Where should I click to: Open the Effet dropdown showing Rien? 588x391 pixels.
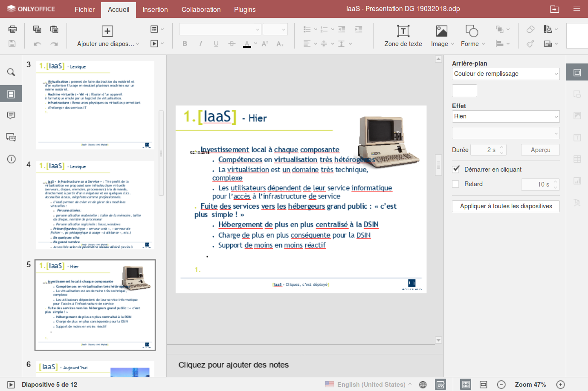click(x=505, y=116)
